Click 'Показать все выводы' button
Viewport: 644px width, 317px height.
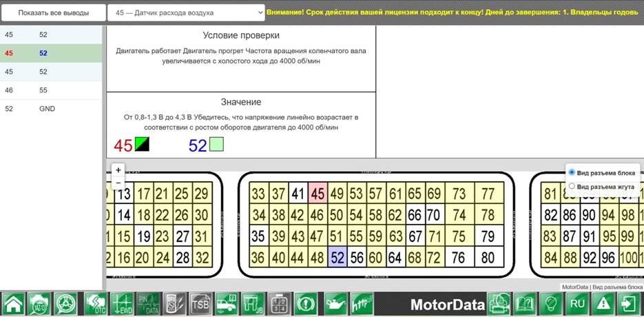click(54, 12)
